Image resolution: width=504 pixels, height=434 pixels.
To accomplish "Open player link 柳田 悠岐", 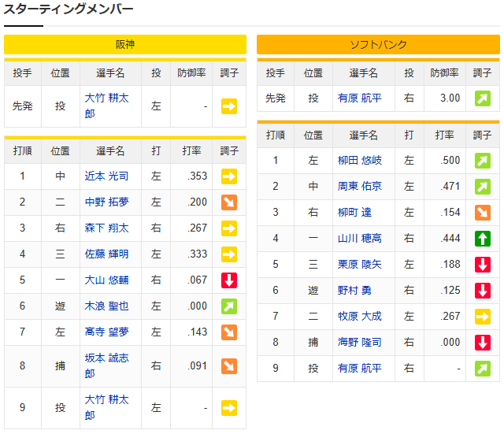I will (x=359, y=161).
